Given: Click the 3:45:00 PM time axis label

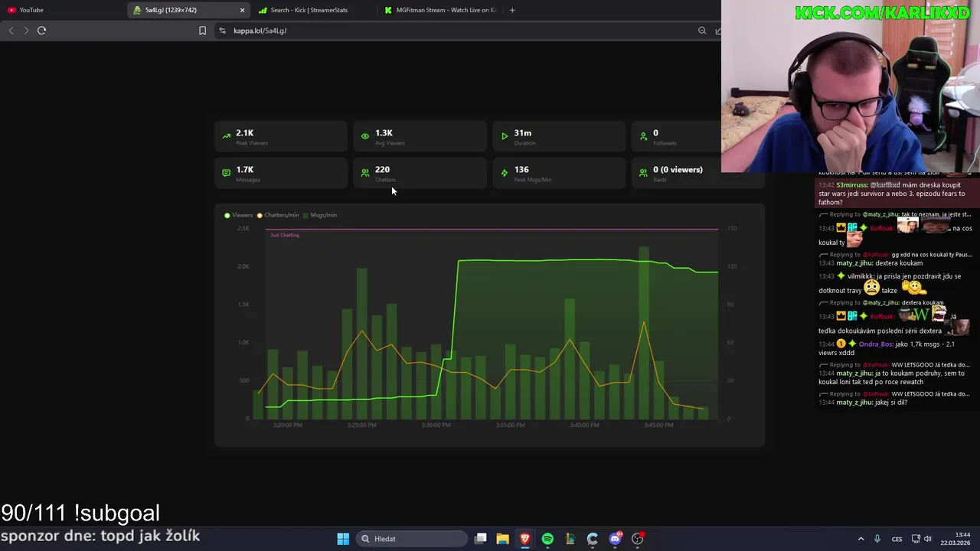Looking at the screenshot, I should 658,425.
